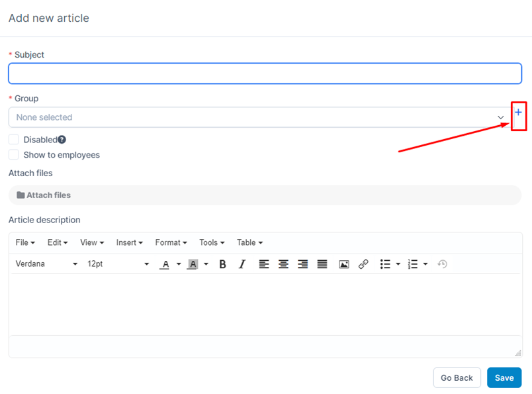Click the plus icon to add a group
Screen dimensions: 532x394
(x=518, y=113)
